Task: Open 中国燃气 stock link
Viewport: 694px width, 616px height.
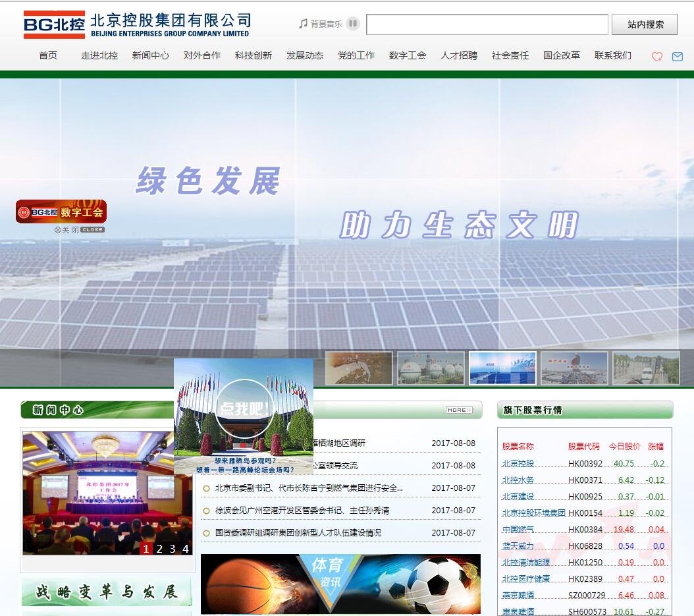Action: 518,529
